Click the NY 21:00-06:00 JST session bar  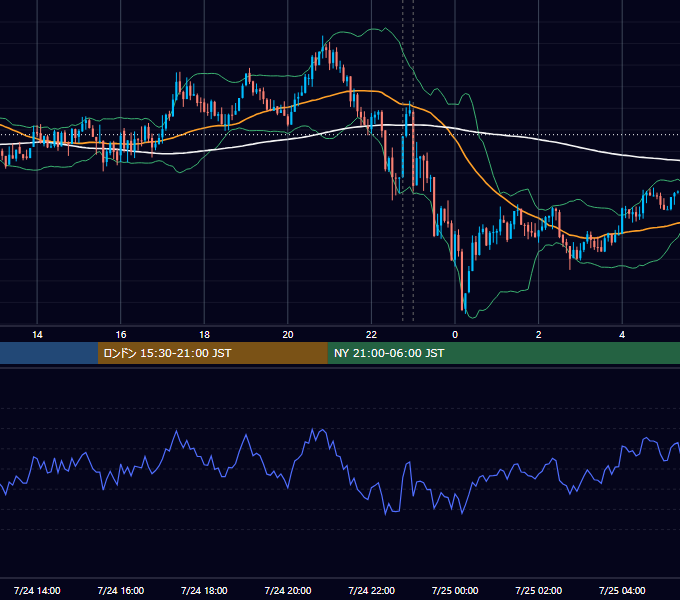pyautogui.click(x=503, y=353)
